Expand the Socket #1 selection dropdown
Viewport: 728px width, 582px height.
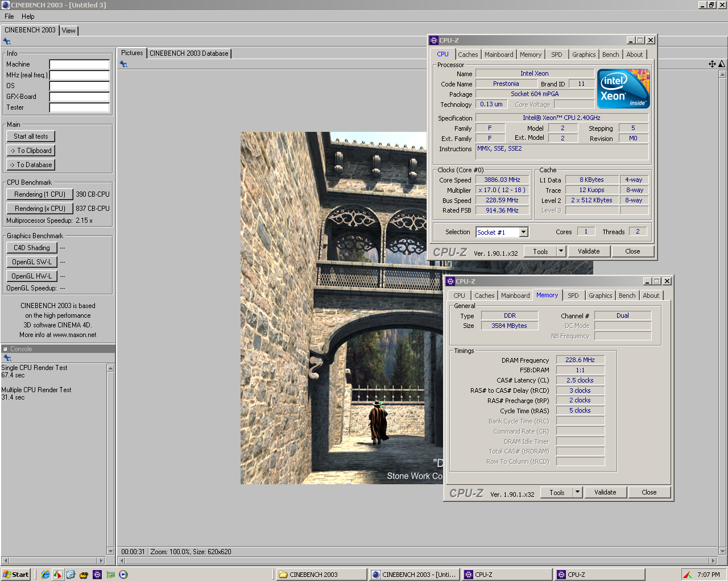[524, 232]
